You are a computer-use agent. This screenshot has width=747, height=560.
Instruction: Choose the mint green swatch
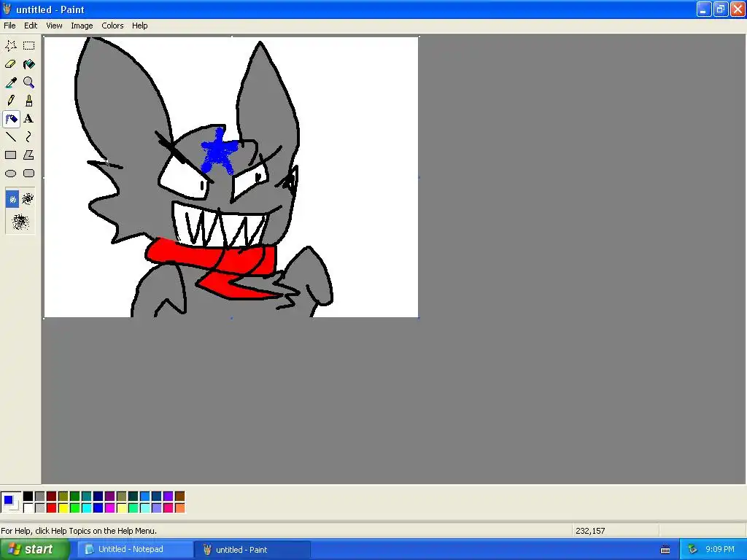click(x=133, y=508)
